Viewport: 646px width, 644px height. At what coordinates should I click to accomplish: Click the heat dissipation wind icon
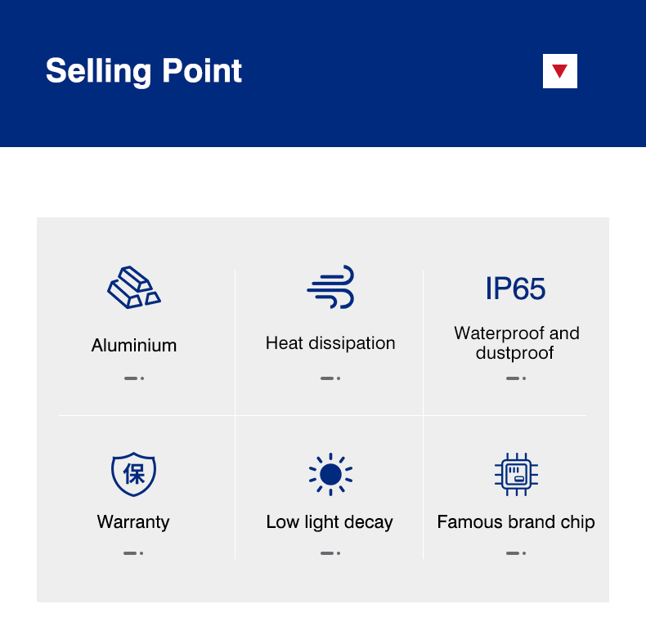(x=330, y=287)
